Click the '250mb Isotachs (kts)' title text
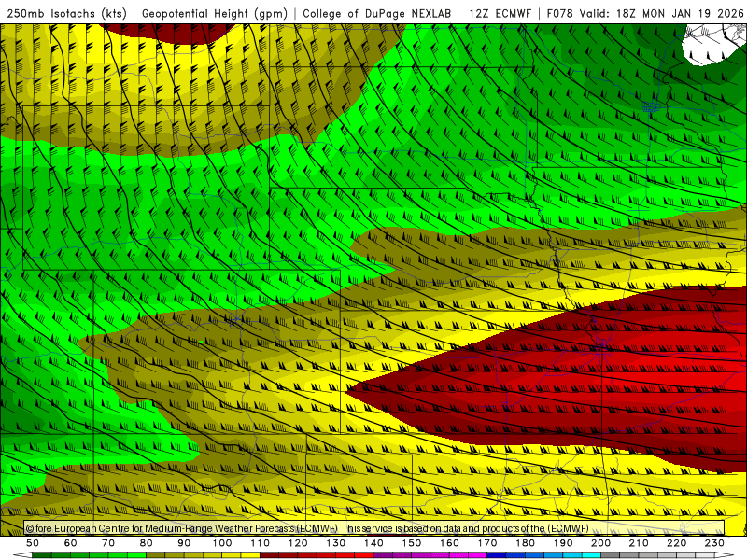 tap(66, 14)
